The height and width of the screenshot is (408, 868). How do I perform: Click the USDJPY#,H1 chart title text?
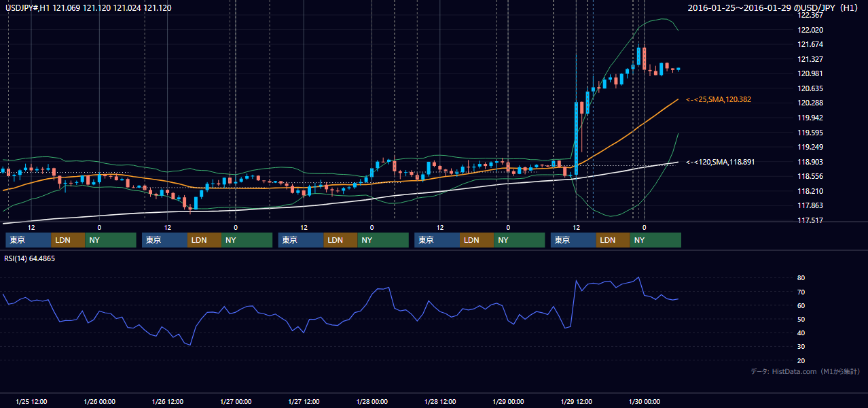pos(88,7)
